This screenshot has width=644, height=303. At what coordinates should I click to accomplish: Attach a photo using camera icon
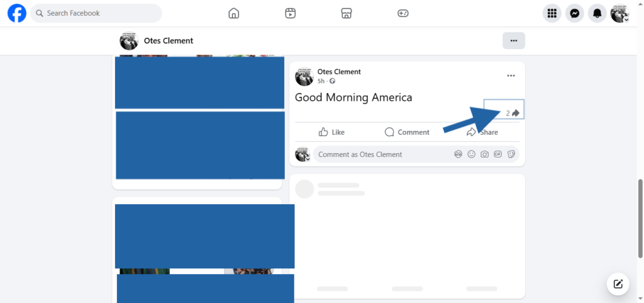484,154
